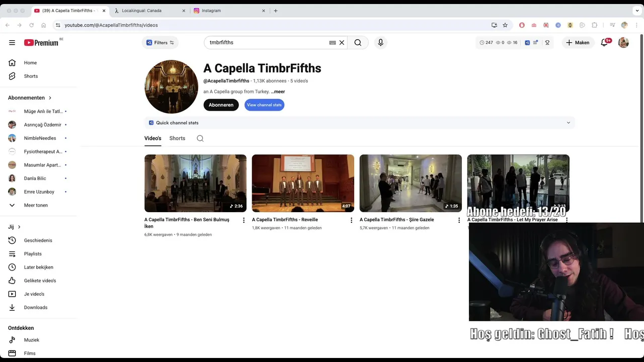
Task: Open options for Ben Seni Bulmuş İken video
Action: click(x=244, y=220)
